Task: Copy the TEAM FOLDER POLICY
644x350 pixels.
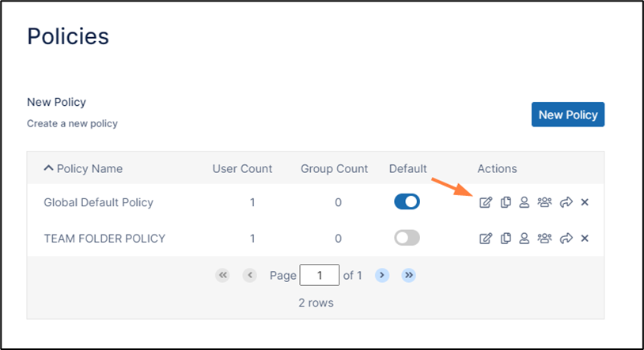Action: (506, 238)
